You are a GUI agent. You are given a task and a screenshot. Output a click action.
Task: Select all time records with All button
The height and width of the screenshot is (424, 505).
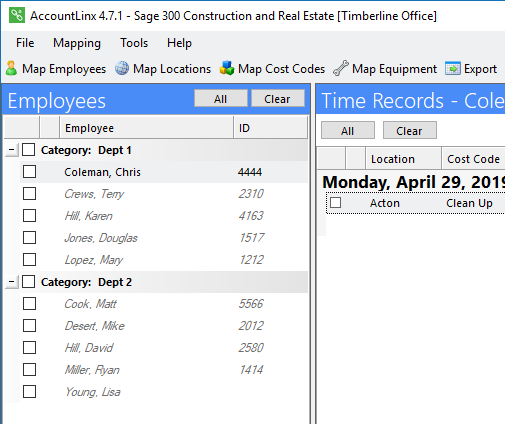(x=348, y=130)
